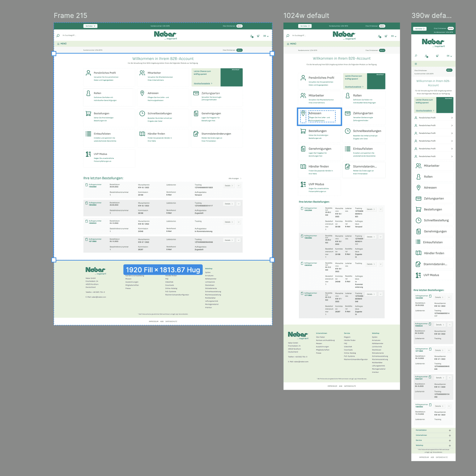This screenshot has height=476, width=476.
Task: Click Details for order 10632989 in Frame 215
Action: (x=229, y=186)
